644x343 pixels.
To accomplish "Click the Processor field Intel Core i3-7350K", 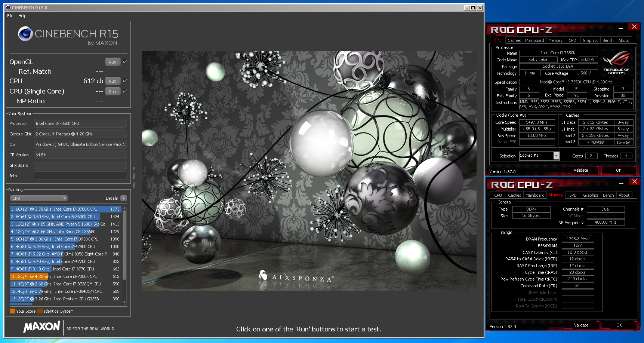I will 80,123.
